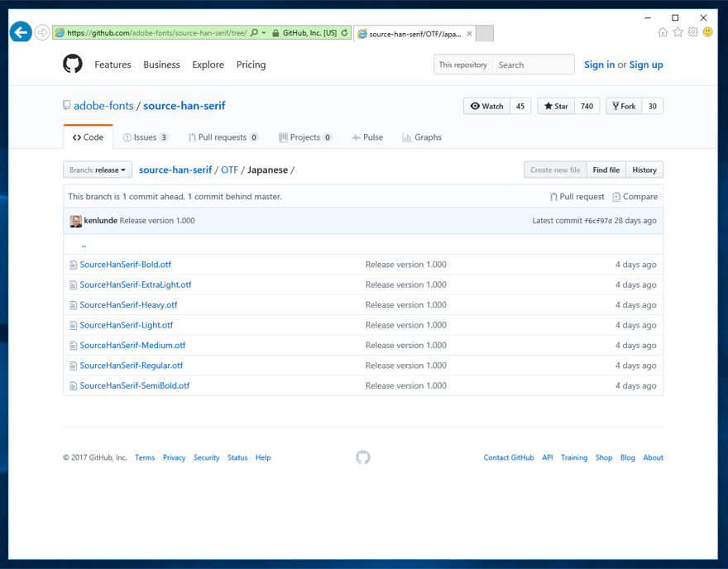Screen dimensions: 728x569
Task: Switch to the Code tab
Action: tap(89, 137)
